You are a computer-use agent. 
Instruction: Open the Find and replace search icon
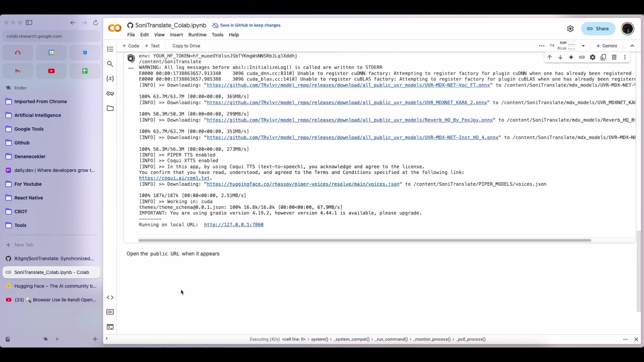[x=110, y=64]
